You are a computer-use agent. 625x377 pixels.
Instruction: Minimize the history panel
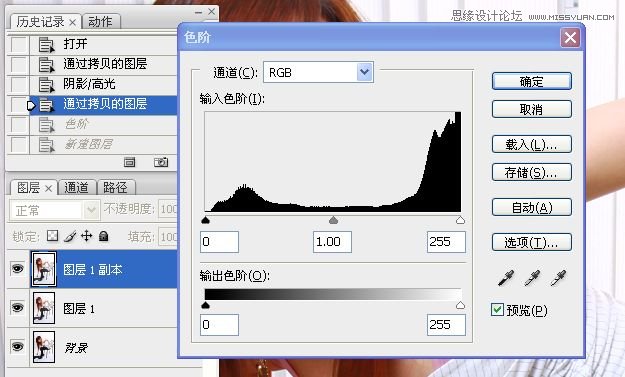(x=198, y=12)
